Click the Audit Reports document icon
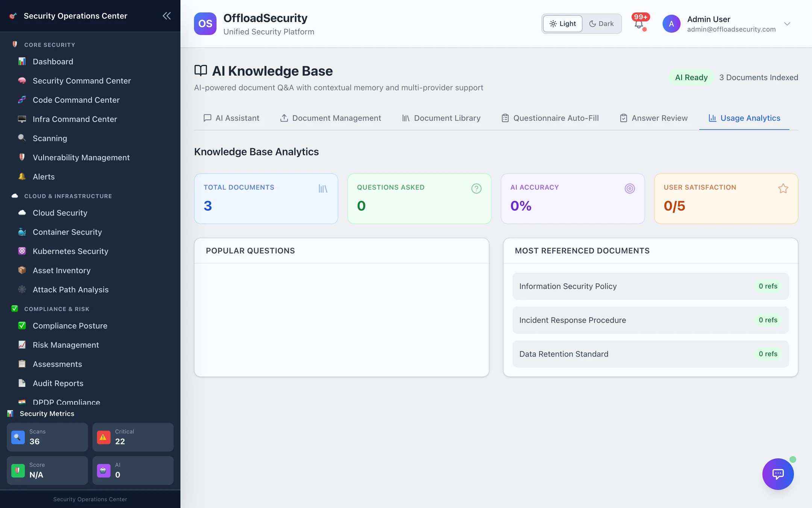The image size is (812, 508). pyautogui.click(x=22, y=383)
